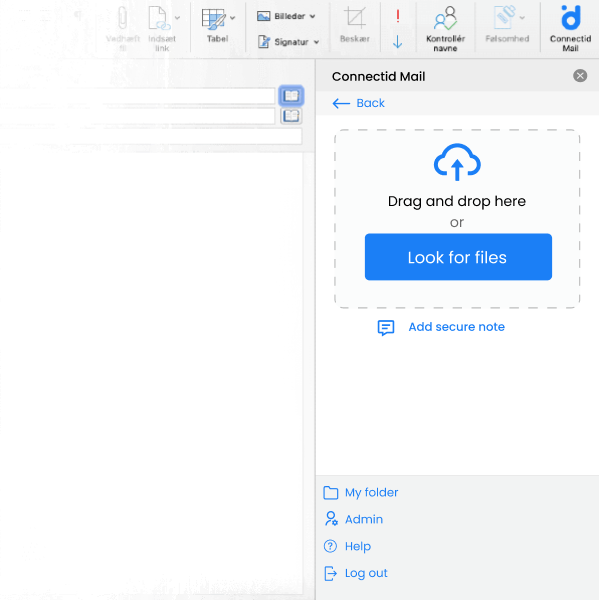Click Add secure note link
Image resolution: width=599 pixels, height=600 pixels.
pyautogui.click(x=457, y=327)
